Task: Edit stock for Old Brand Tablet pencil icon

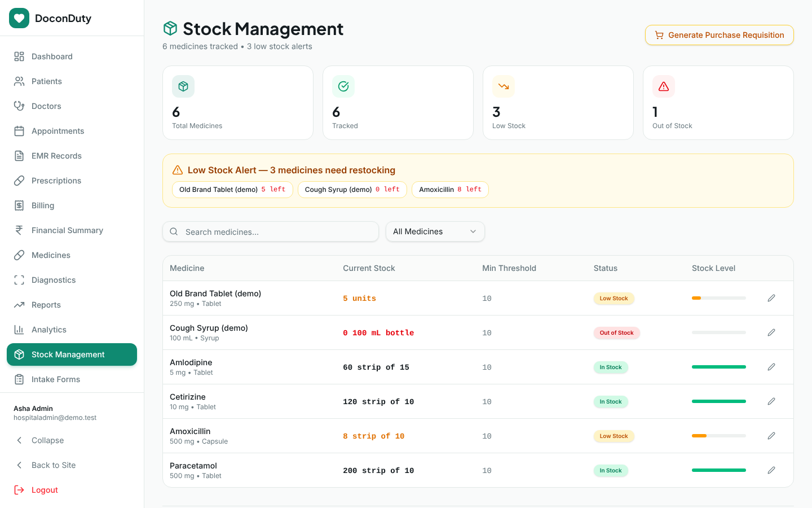Action: click(771, 298)
